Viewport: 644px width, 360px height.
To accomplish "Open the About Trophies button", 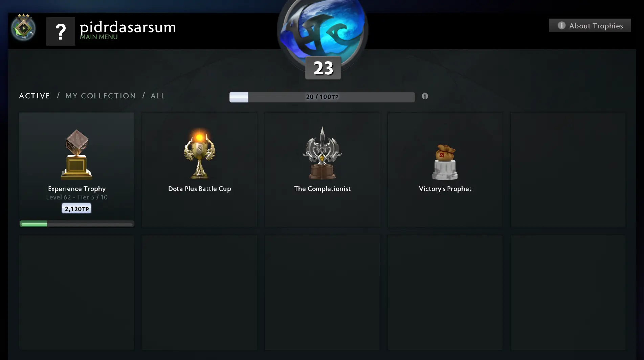I will pyautogui.click(x=590, y=25).
